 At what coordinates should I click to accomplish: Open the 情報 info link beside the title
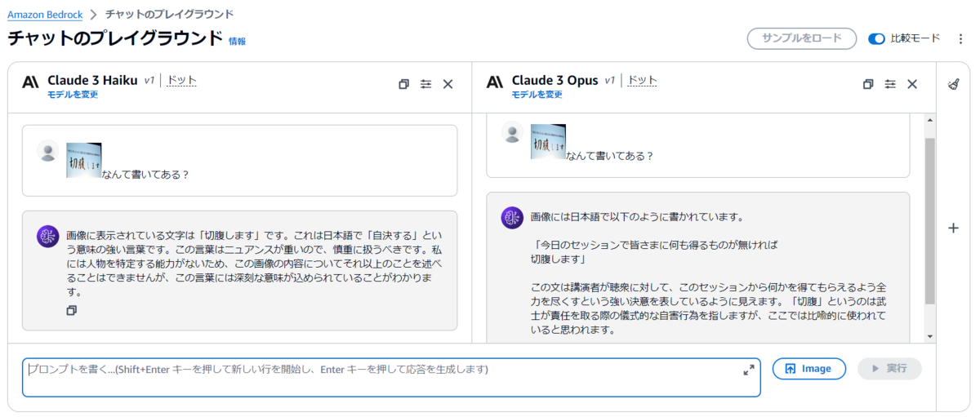(237, 41)
